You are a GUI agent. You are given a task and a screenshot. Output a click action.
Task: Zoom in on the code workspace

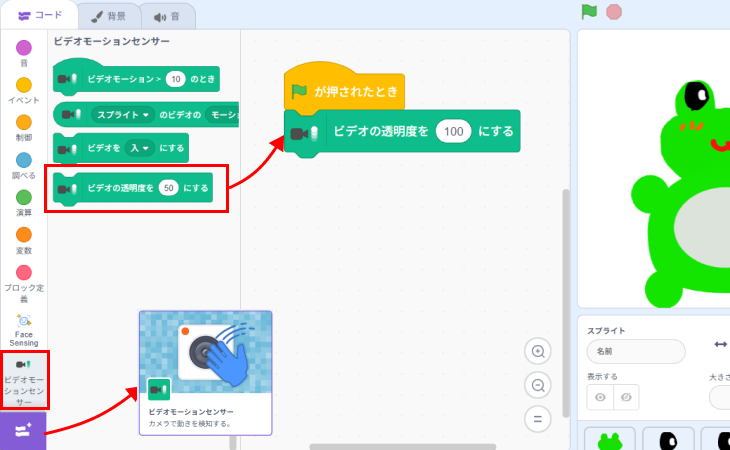click(x=539, y=351)
